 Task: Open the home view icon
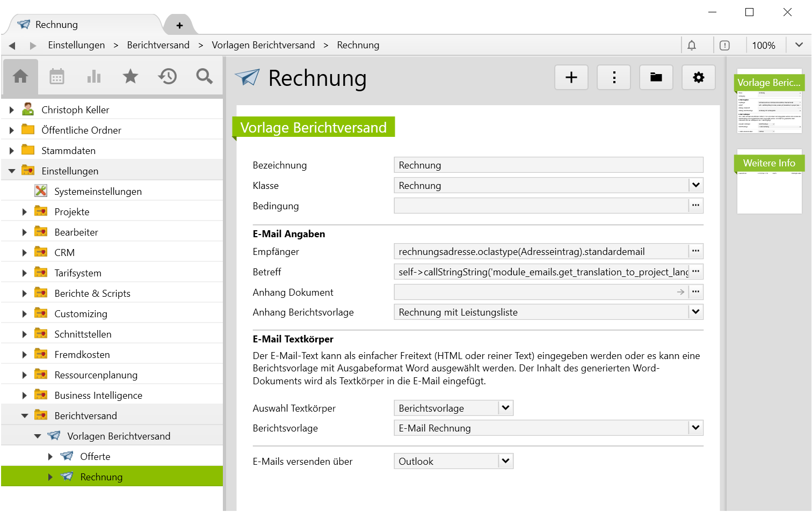tap(20, 77)
